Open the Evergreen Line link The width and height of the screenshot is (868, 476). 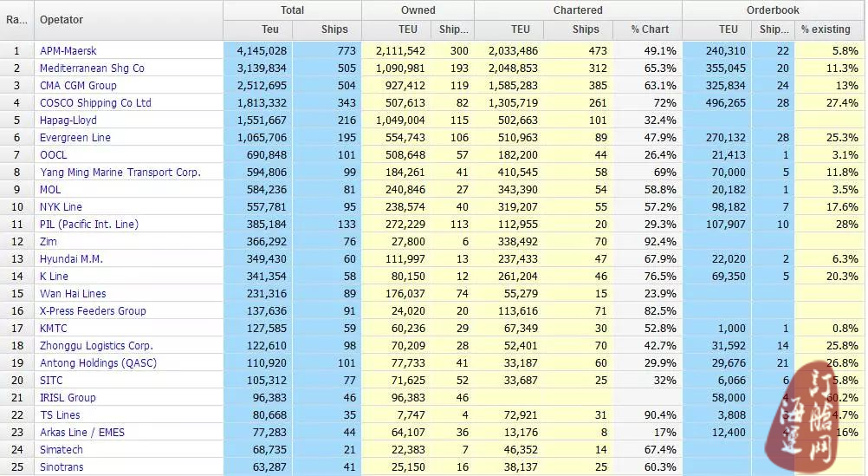click(75, 138)
